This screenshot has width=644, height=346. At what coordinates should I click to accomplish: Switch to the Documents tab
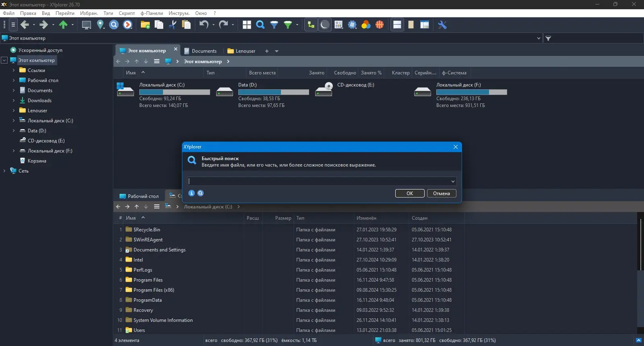click(200, 51)
